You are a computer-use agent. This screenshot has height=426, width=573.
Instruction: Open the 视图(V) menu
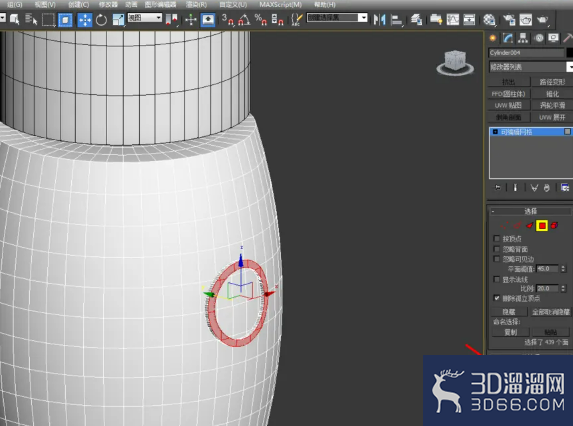45,5
